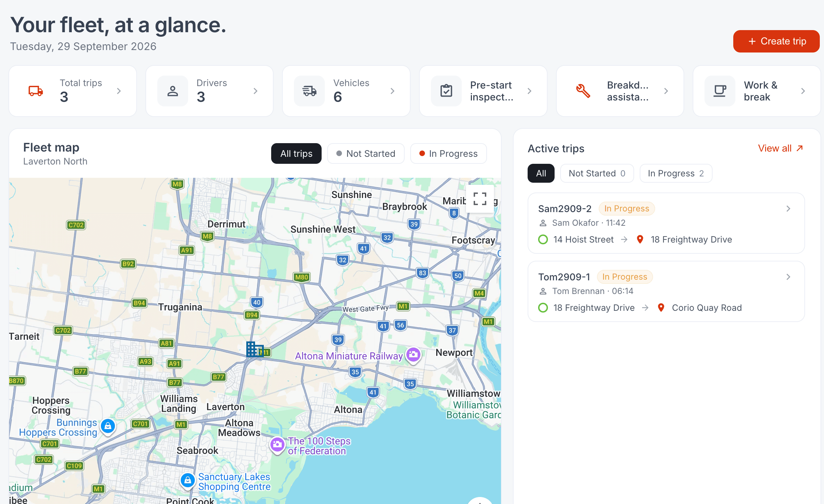
Task: Open Total trips card chevron
Action: tap(119, 91)
